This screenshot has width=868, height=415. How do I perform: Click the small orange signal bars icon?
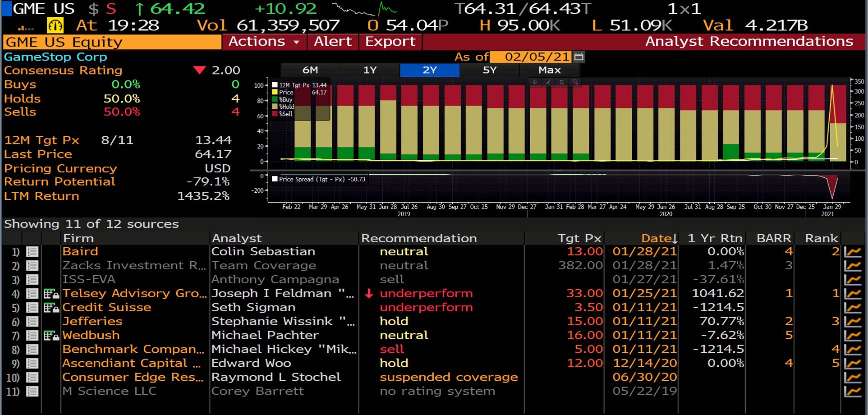[x=25, y=28]
